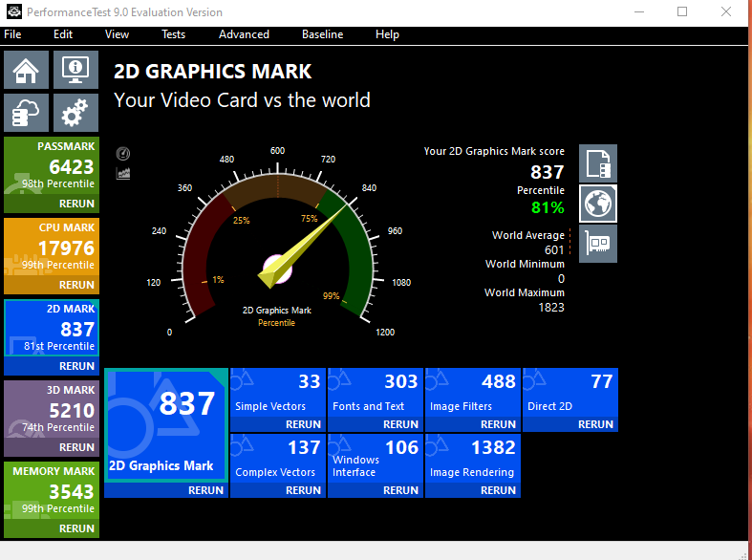Click the gauge needle on the speedometer

pos(303,247)
